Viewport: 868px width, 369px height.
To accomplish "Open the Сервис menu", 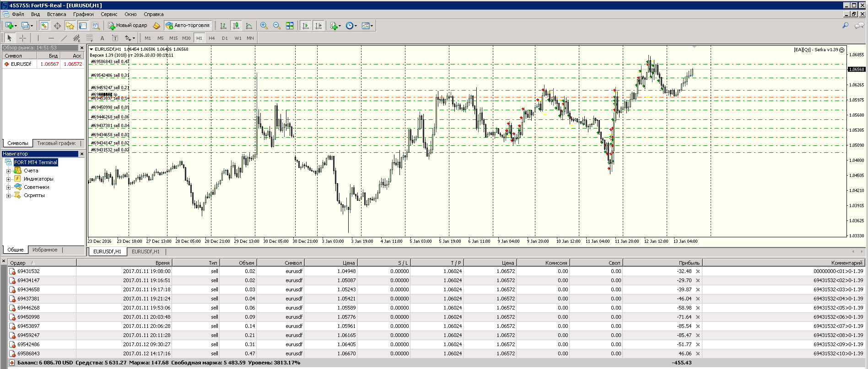I will point(109,14).
